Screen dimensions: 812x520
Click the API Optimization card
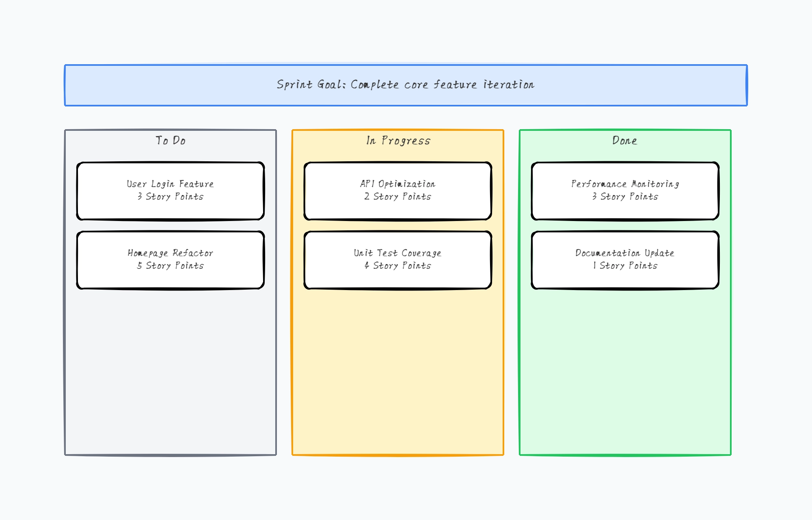pyautogui.click(x=397, y=191)
